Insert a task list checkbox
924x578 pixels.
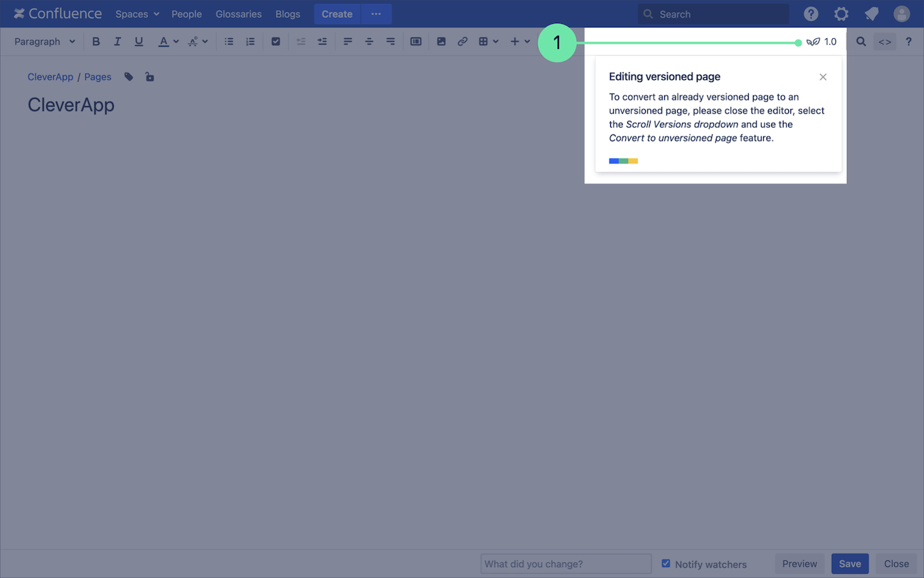pos(275,42)
